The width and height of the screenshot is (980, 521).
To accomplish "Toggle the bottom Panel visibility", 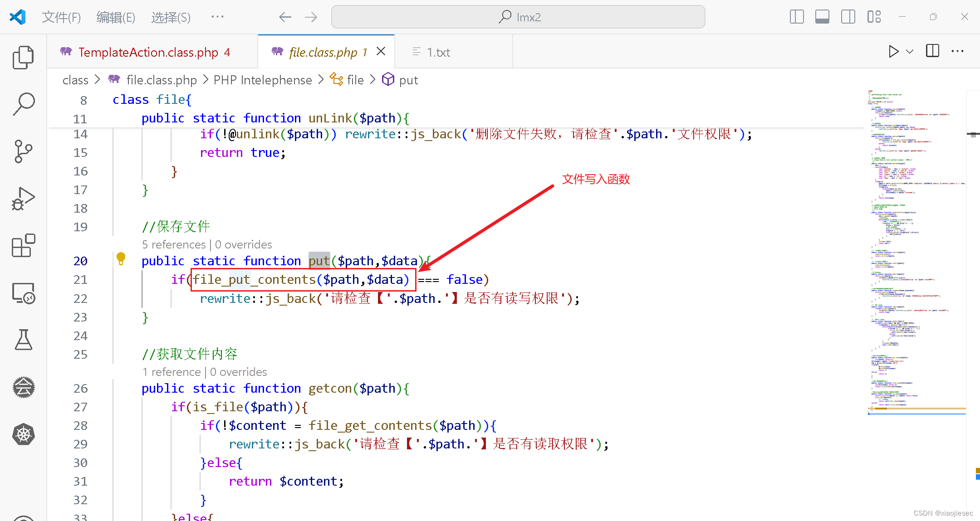I will point(822,16).
